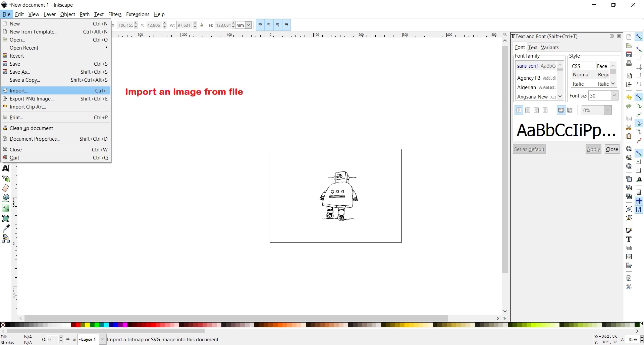
Task: Select the Eraser tool
Action: point(6,188)
